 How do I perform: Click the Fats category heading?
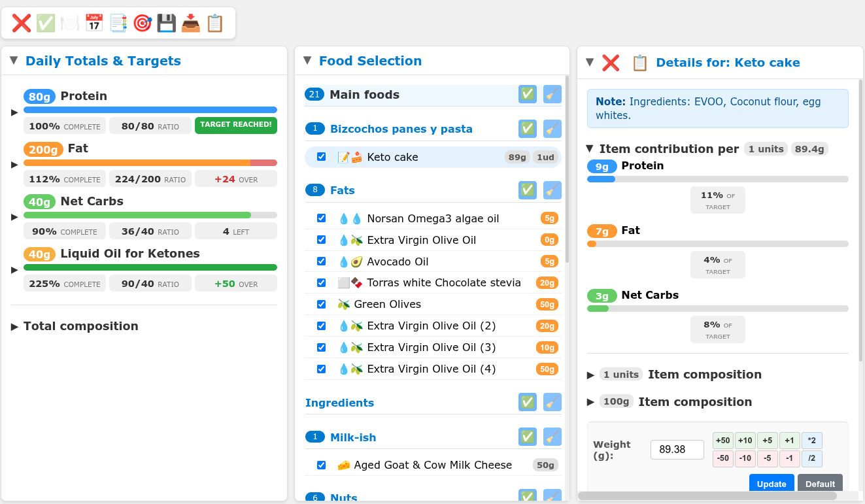tap(341, 190)
